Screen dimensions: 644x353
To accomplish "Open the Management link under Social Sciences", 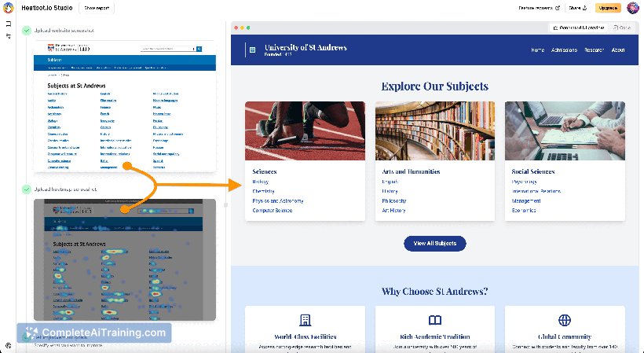I will coord(526,201).
